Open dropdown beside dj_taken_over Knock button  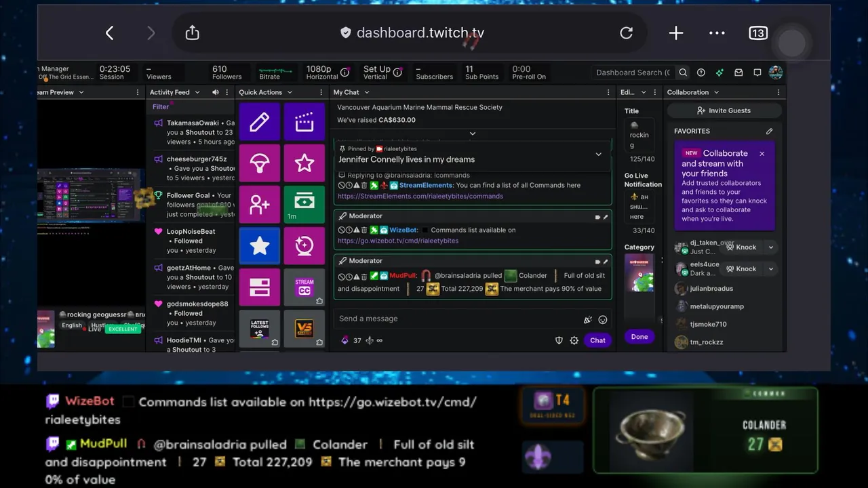click(770, 247)
